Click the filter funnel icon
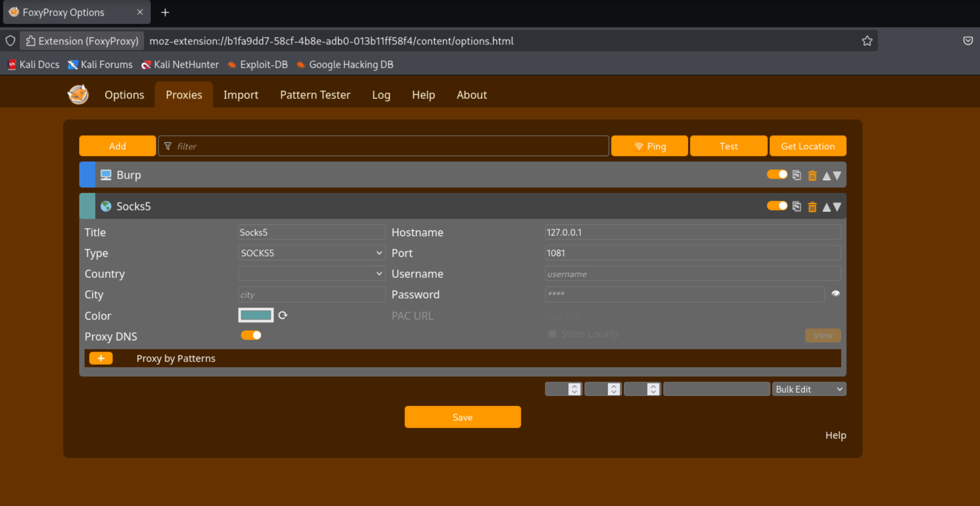The width and height of the screenshot is (980, 506). [168, 146]
